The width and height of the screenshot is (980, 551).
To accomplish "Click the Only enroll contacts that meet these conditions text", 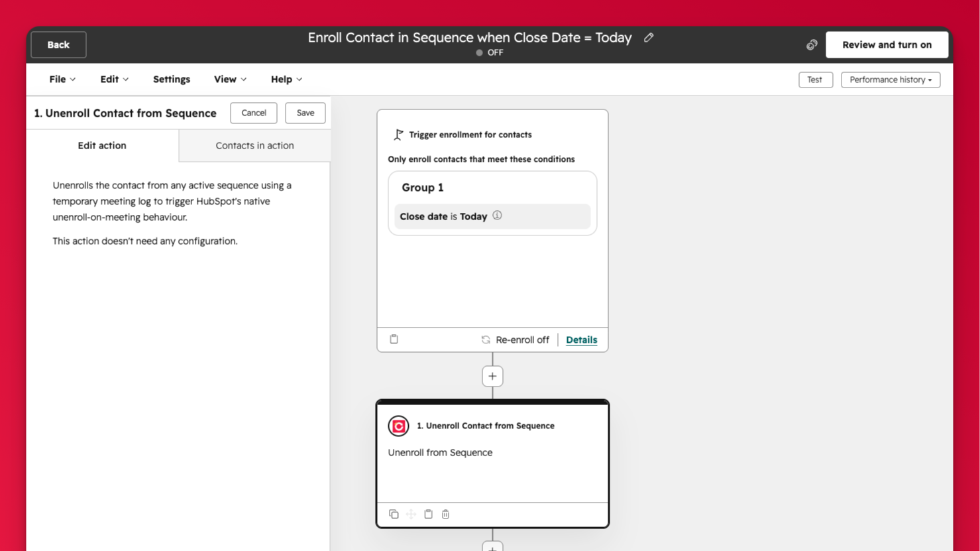I will [481, 159].
